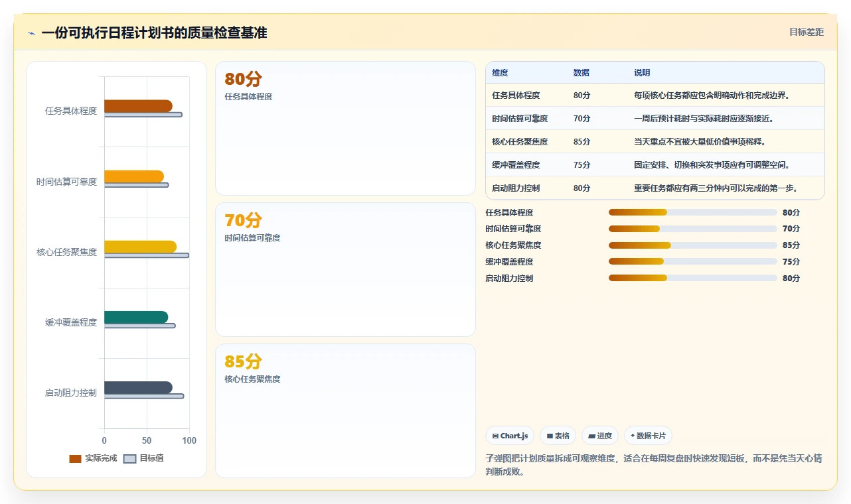
Task: Click the gray target bar under 核心任务聚焦度
Action: coord(147,255)
